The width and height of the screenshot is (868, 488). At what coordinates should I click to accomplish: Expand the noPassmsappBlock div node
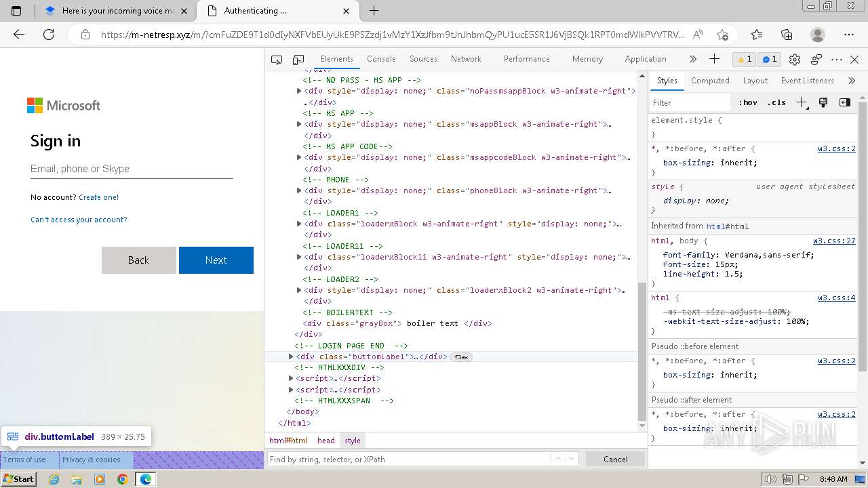pos(299,91)
